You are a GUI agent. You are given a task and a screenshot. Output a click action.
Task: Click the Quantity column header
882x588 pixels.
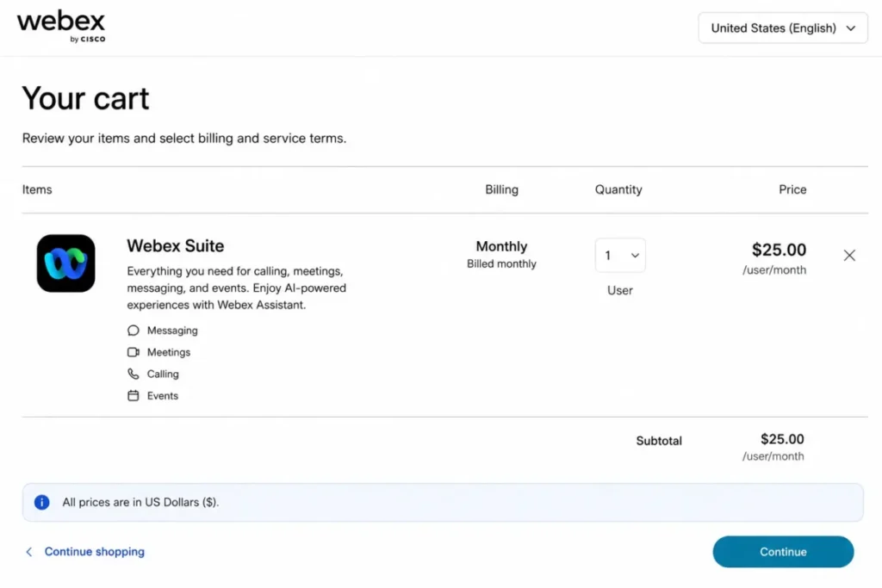[x=618, y=189]
